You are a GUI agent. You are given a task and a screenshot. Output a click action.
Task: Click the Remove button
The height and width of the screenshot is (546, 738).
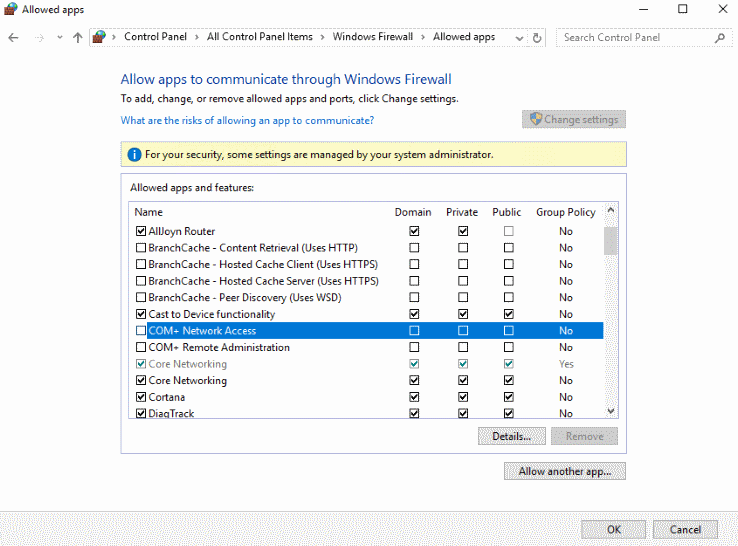tap(585, 436)
